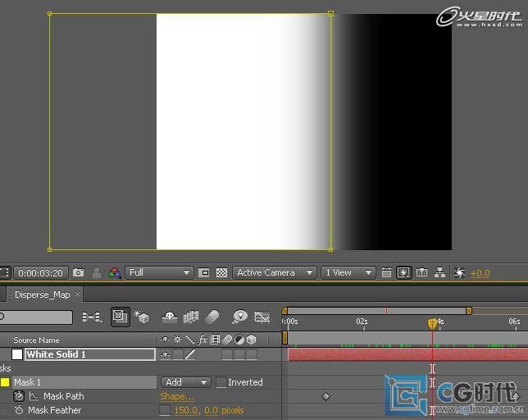The image size is (528, 420).
Task: Click the graph icon beside Mask Path
Action: (x=34, y=396)
